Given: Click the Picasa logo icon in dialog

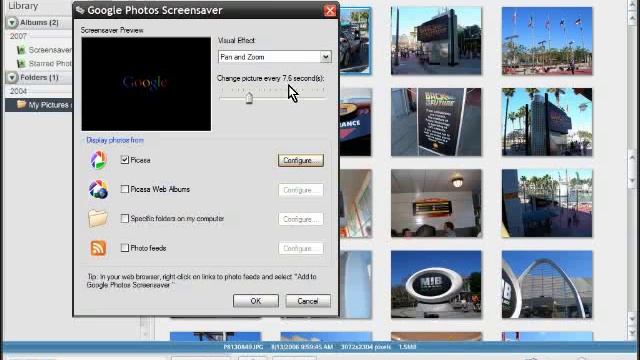Looking at the screenshot, I should [98, 160].
